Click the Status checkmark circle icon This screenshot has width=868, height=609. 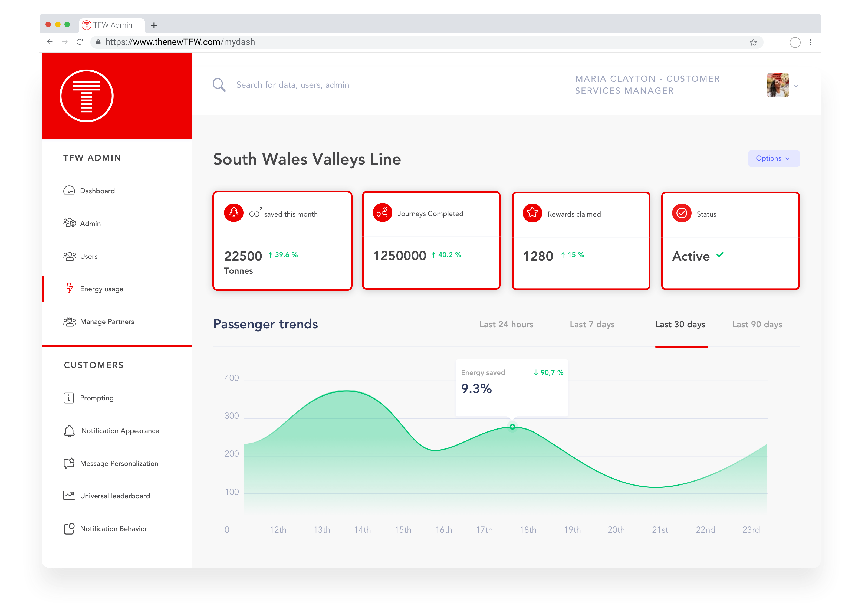(682, 213)
